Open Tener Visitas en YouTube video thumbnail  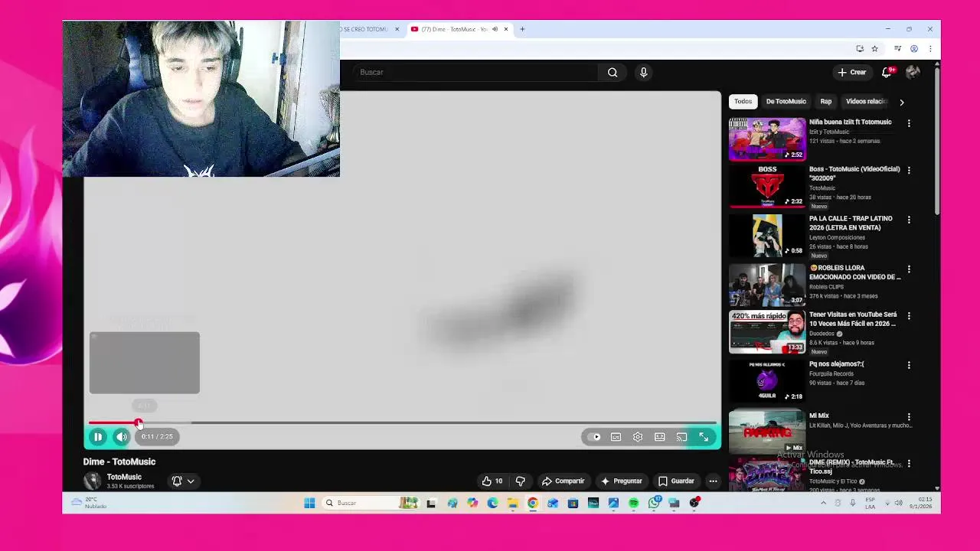767,331
